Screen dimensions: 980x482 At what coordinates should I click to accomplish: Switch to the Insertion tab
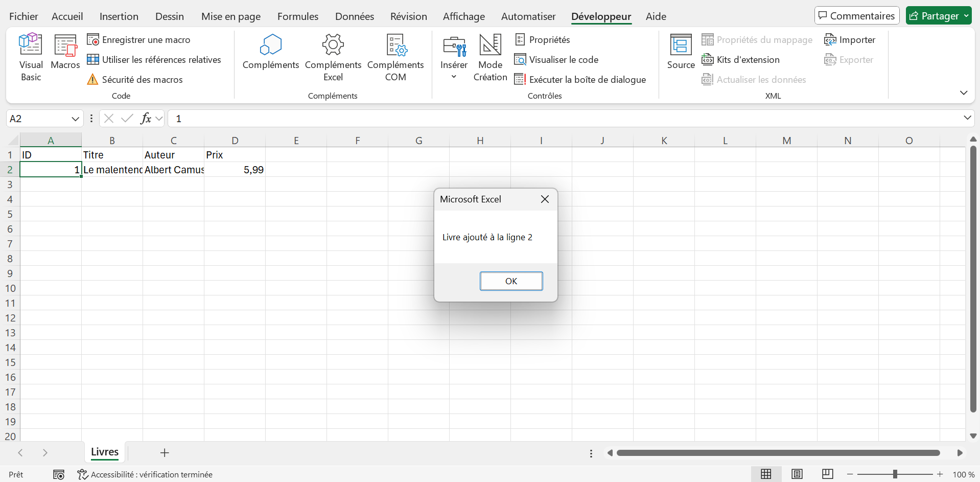click(119, 16)
